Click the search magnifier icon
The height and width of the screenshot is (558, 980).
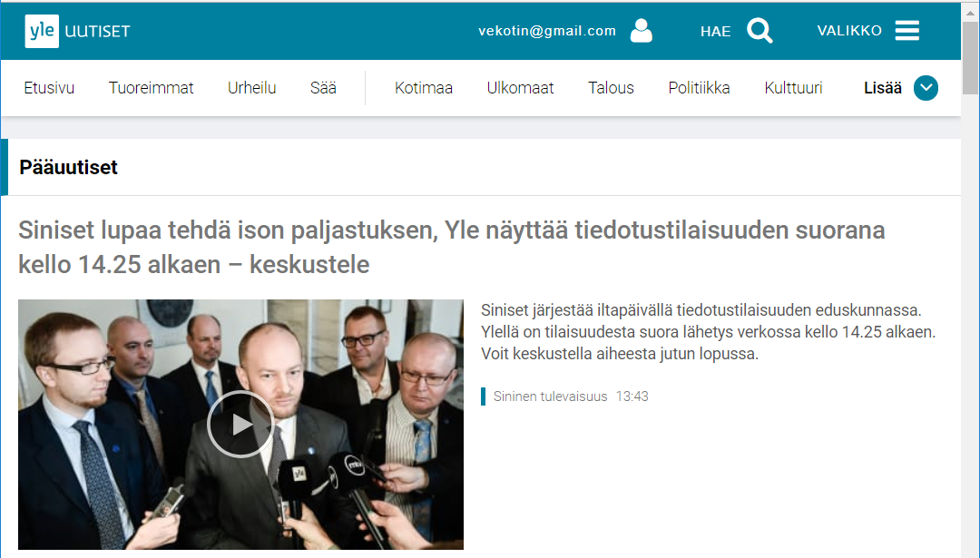759,31
